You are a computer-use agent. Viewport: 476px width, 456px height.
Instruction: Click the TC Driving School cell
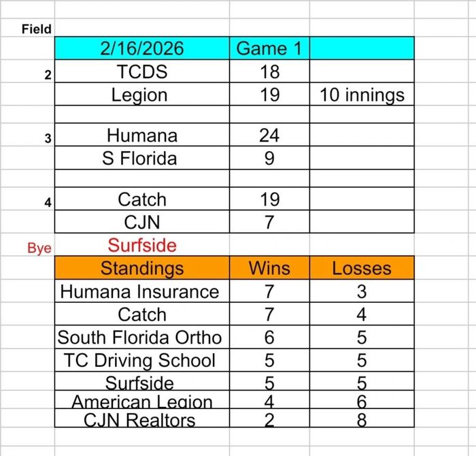(x=140, y=360)
